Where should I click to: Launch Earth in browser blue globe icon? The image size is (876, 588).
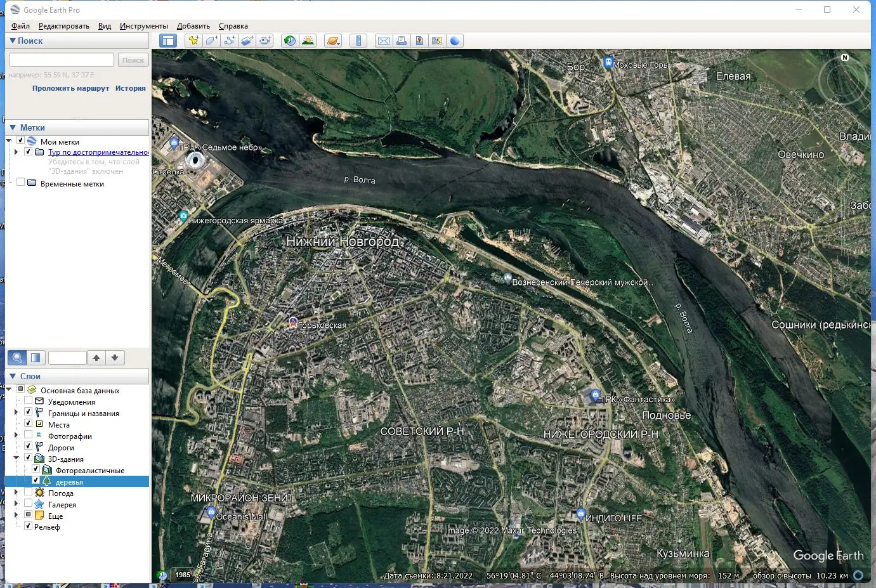(x=455, y=41)
